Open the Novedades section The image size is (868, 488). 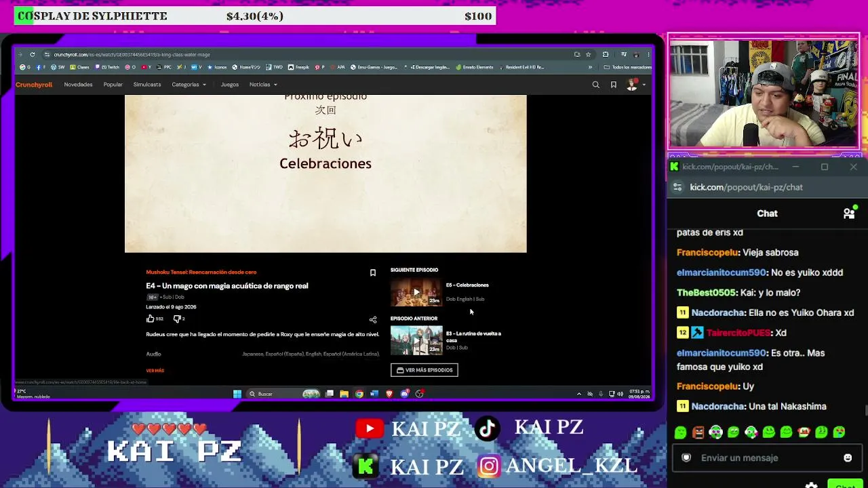[x=78, y=85]
